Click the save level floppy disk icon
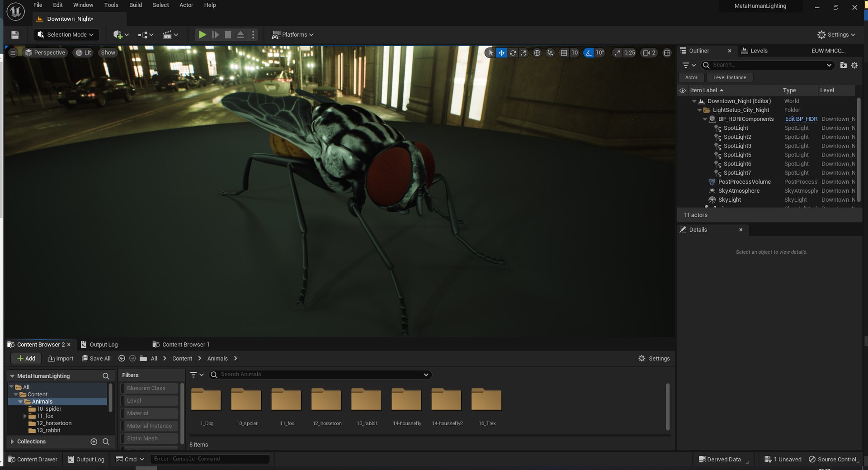 tap(15, 35)
